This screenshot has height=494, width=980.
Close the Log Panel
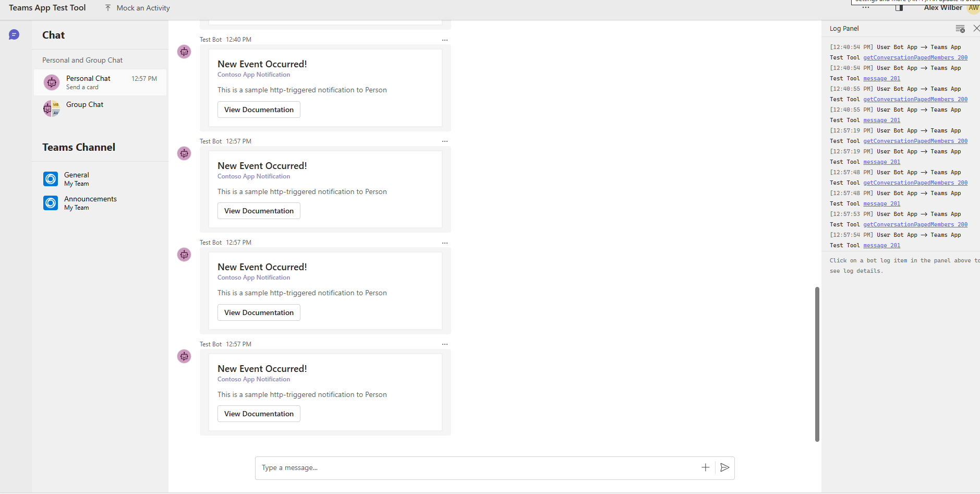tap(976, 29)
